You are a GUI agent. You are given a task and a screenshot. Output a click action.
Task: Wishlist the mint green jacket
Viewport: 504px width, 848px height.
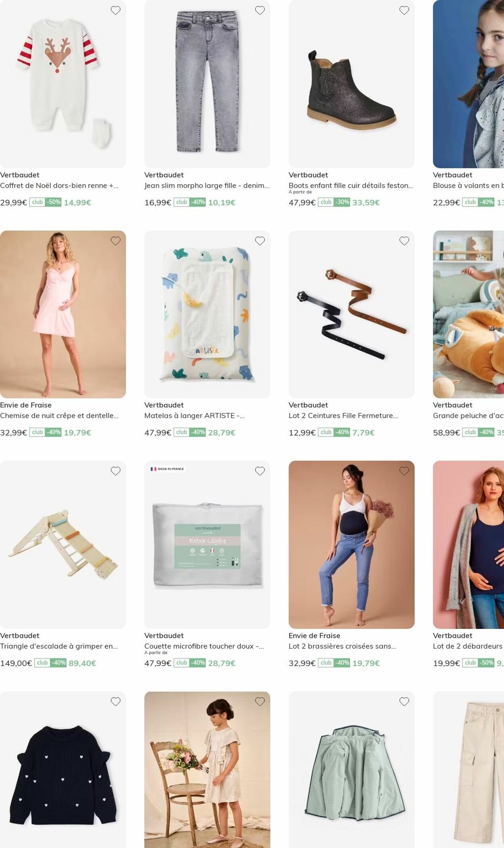pyautogui.click(x=404, y=702)
